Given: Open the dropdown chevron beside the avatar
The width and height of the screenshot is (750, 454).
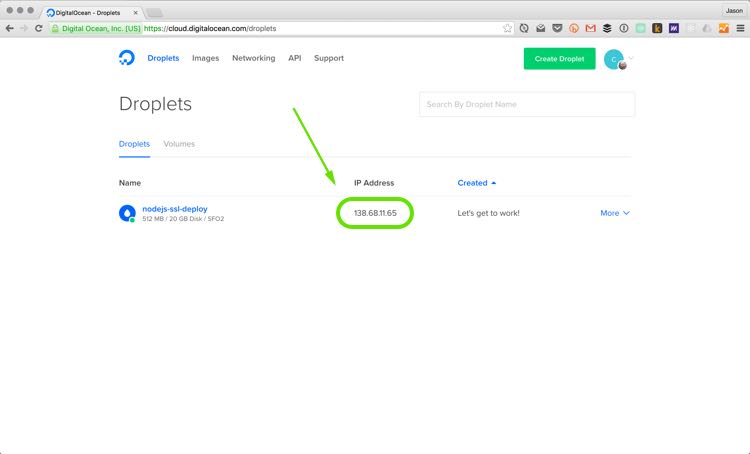Looking at the screenshot, I should pos(631,58).
